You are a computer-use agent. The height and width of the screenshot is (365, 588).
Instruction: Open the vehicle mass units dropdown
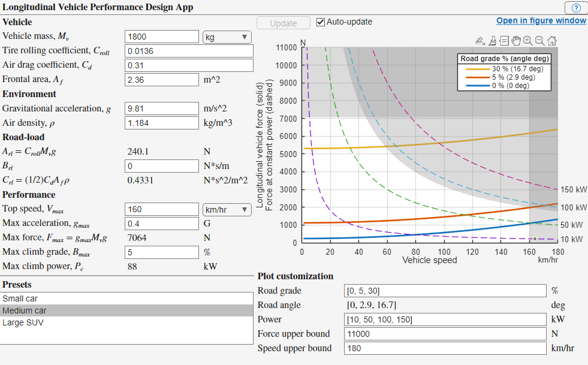click(x=227, y=37)
